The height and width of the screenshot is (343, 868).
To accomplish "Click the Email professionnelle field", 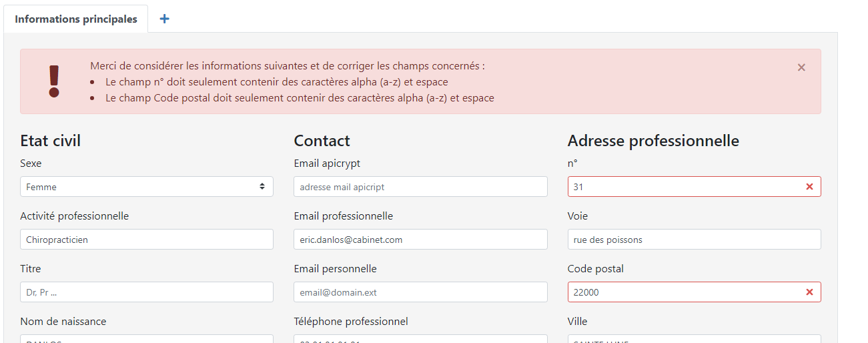I will click(420, 240).
